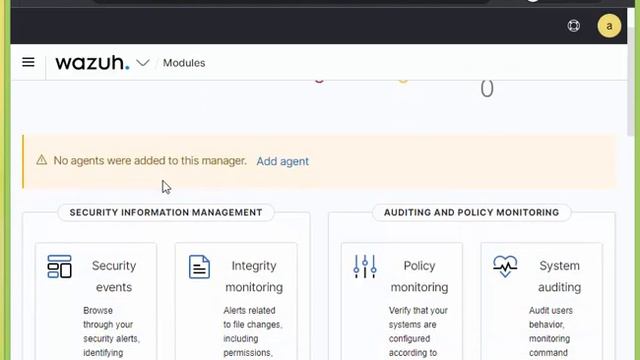Click the Policy monitoring sliders icon
The image size is (640, 360).
pyautogui.click(x=365, y=267)
